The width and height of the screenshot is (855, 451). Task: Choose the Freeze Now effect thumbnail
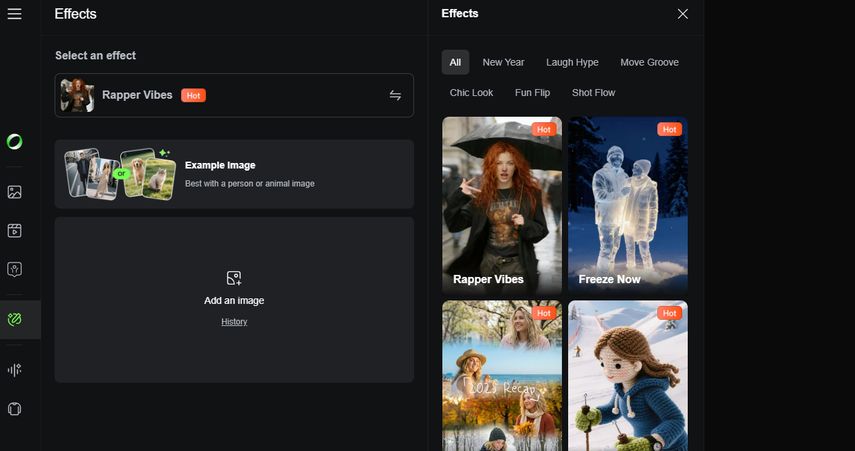(628, 205)
